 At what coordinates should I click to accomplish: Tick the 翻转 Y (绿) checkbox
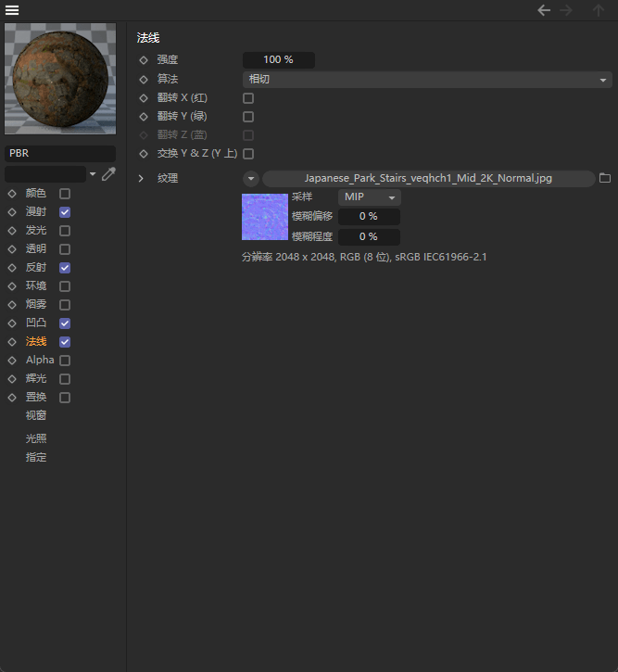pyautogui.click(x=248, y=117)
